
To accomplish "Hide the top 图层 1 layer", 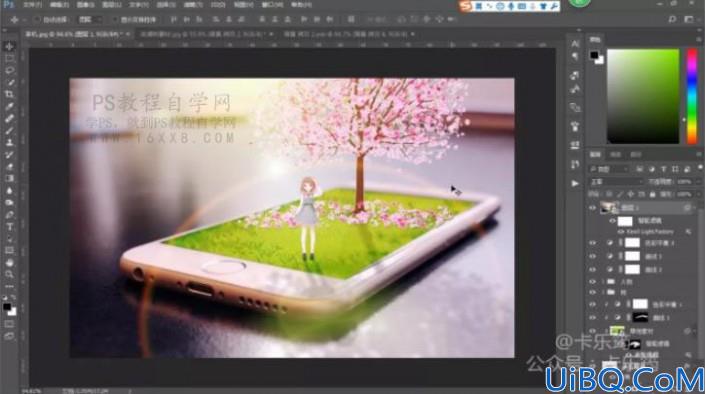I will (592, 208).
